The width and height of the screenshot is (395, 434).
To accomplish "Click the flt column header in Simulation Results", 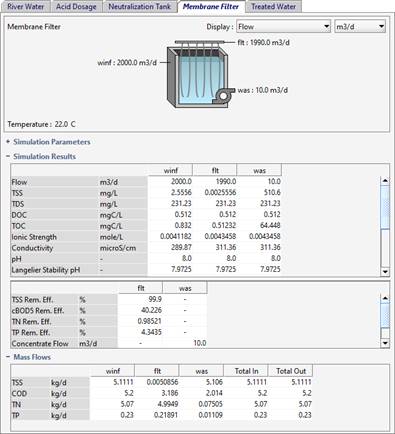I will pyautogui.click(x=215, y=170).
